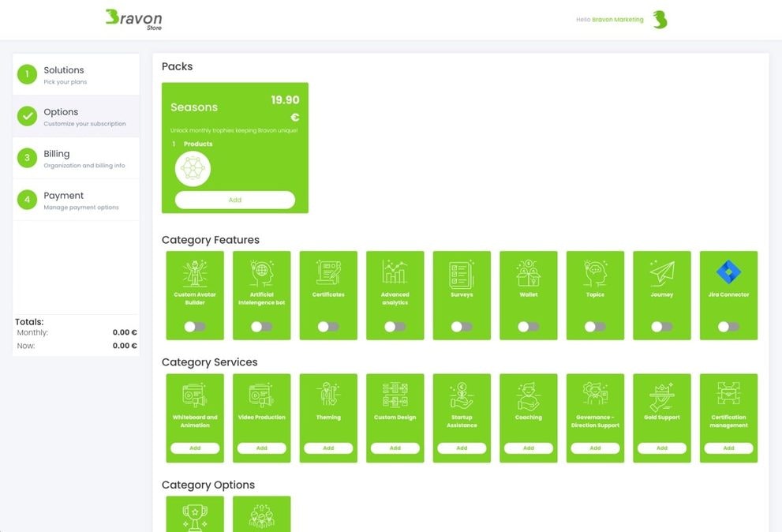The height and width of the screenshot is (532, 782).
Task: Select the trophy icon under Category Options
Action: tap(194, 514)
